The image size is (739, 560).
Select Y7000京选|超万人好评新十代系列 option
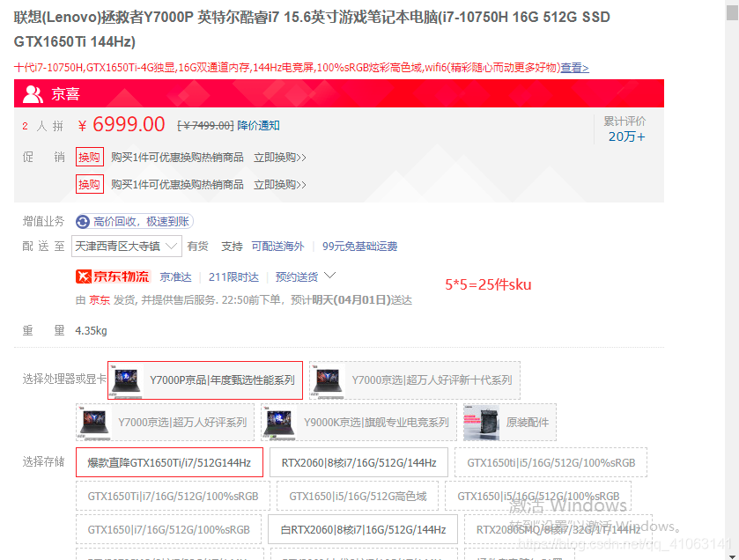point(415,380)
